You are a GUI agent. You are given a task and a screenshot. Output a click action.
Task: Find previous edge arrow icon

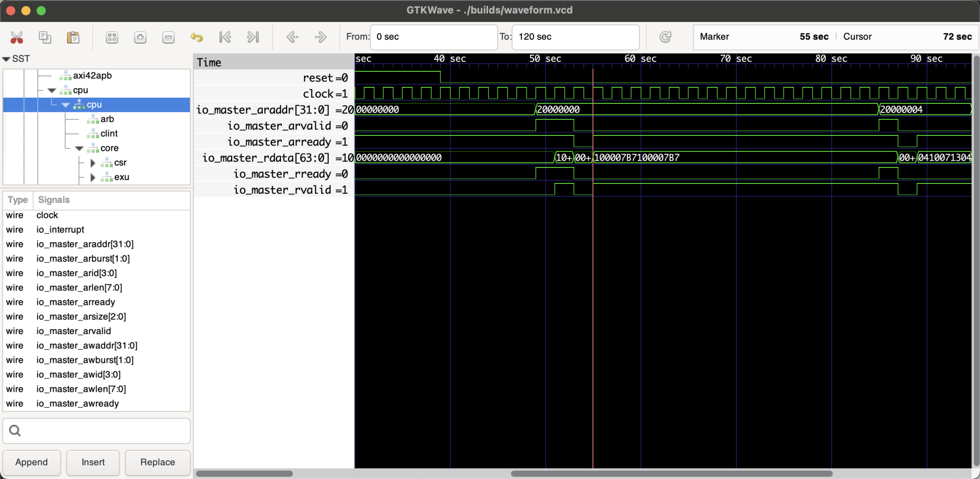coord(292,37)
